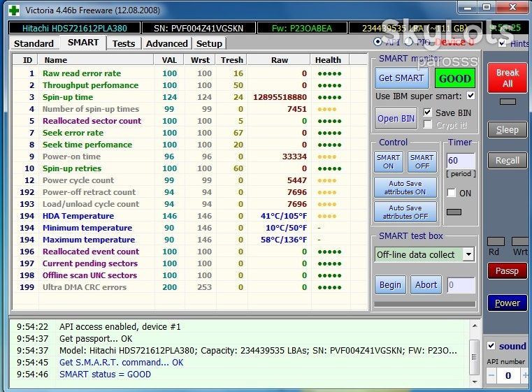Click the SMART status = GOOD log line
The height and width of the screenshot is (392, 532).
(x=105, y=374)
